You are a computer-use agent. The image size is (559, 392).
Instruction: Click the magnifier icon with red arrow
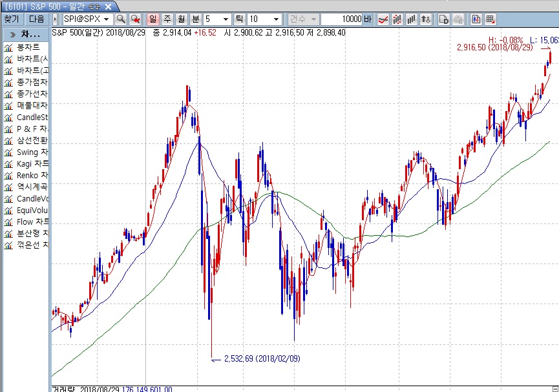tap(135, 19)
